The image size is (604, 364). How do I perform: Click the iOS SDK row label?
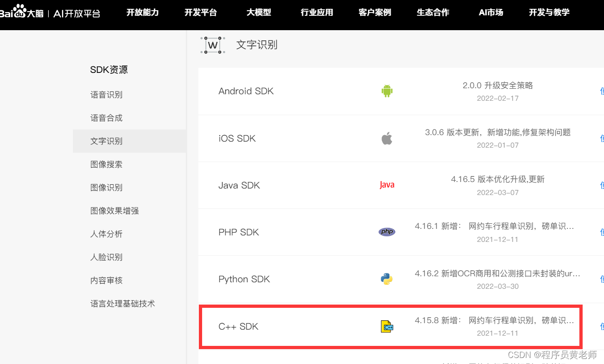[x=237, y=138]
